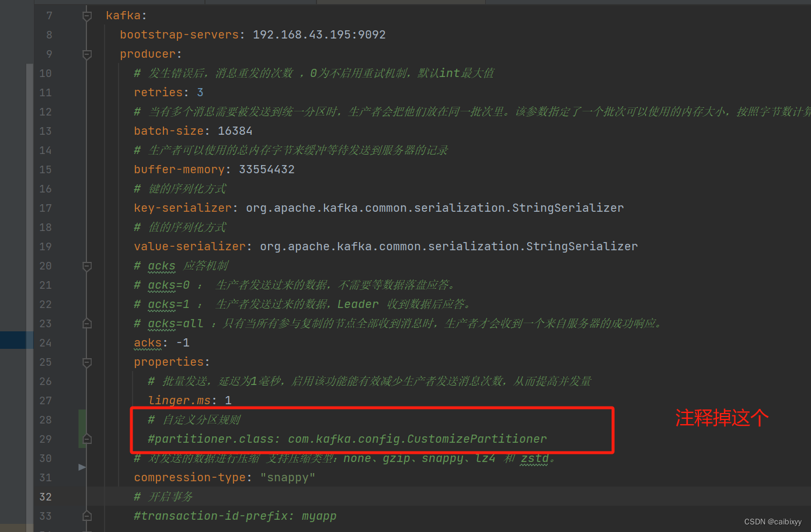Click the compression types comment on line 30
This screenshot has width=811, height=532.
tap(344, 459)
